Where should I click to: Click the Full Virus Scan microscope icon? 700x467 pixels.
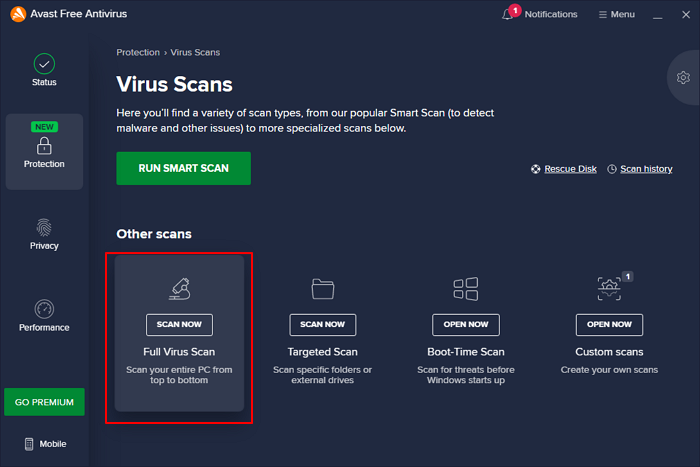[x=179, y=289]
